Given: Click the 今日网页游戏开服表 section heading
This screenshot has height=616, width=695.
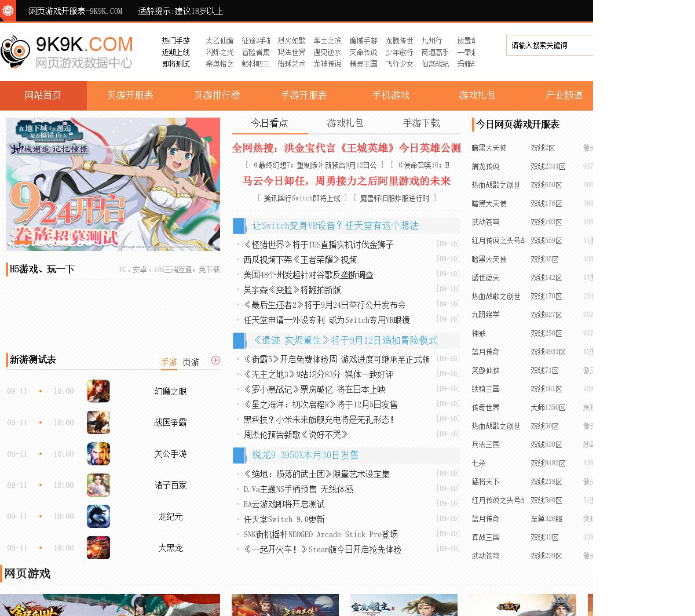Looking at the screenshot, I should pyautogui.click(x=518, y=125).
